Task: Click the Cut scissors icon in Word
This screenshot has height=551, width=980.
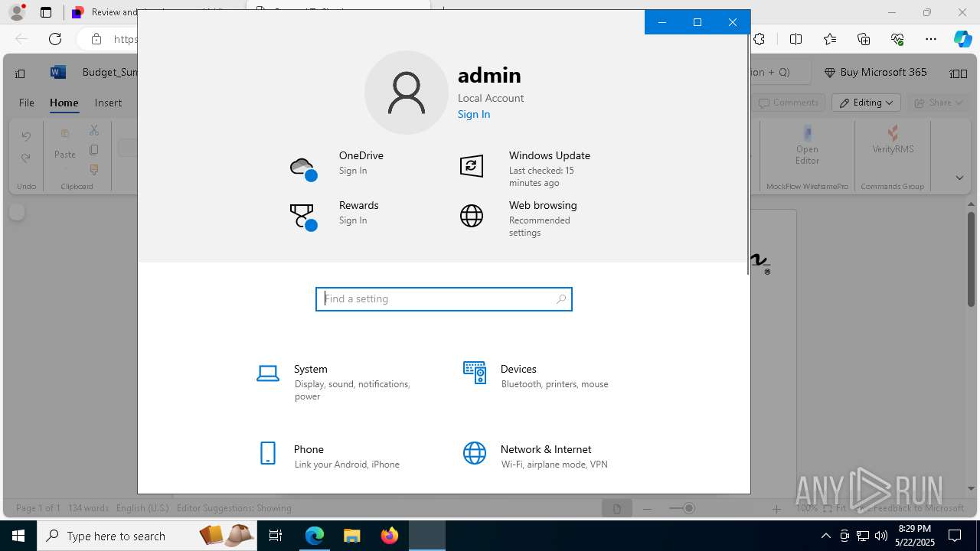Action: coord(94,131)
